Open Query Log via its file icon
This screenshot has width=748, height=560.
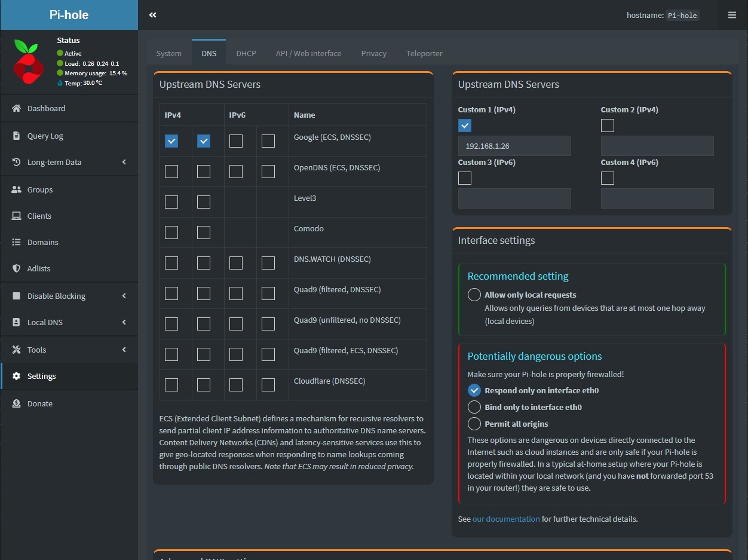[16, 136]
